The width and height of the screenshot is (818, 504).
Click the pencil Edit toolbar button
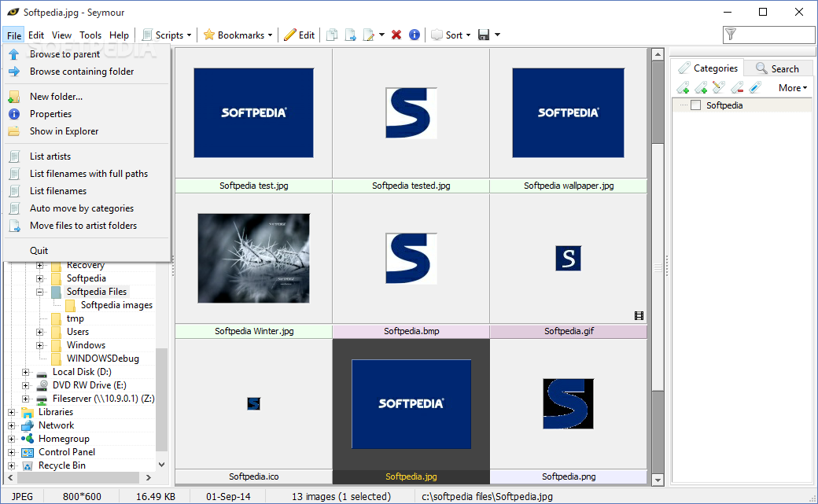click(x=300, y=35)
